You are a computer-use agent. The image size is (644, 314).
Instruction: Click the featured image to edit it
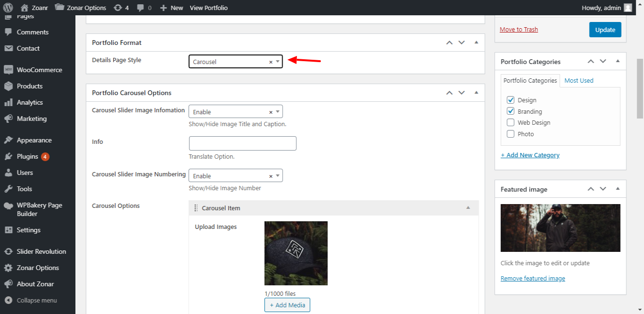point(560,228)
